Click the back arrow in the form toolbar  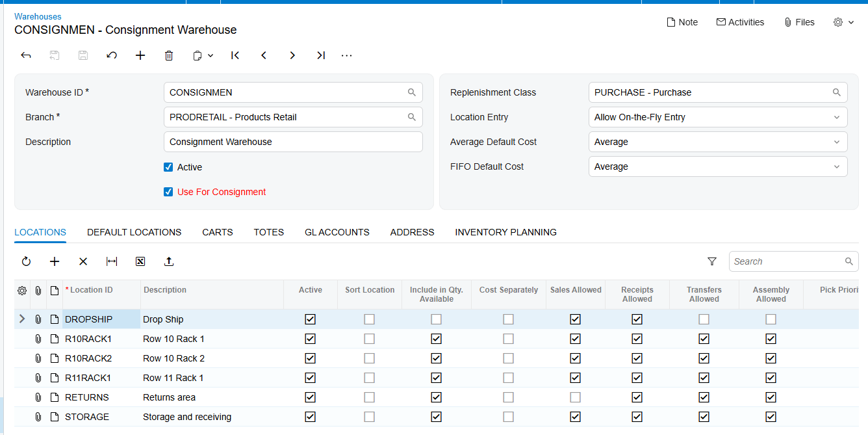click(26, 55)
